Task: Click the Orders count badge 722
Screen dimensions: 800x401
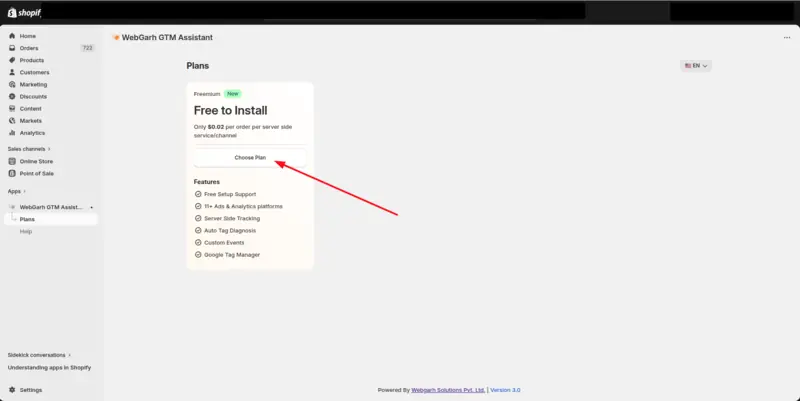Action: click(87, 48)
